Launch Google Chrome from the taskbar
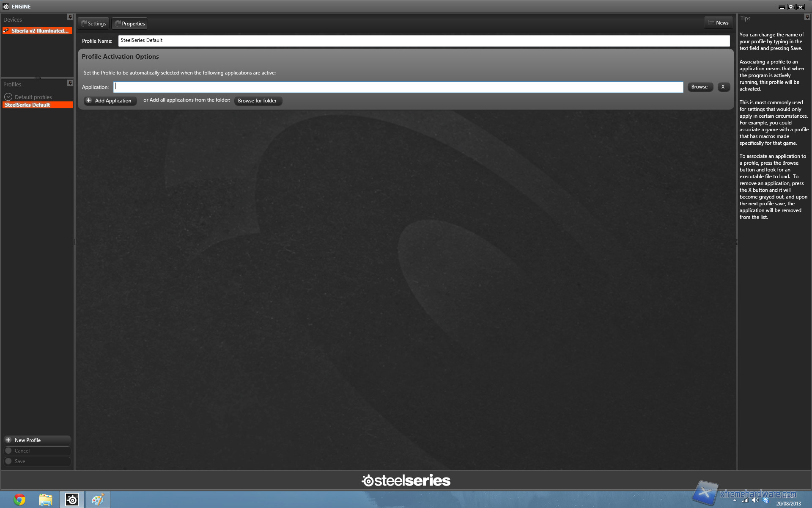812x508 pixels. [x=19, y=500]
